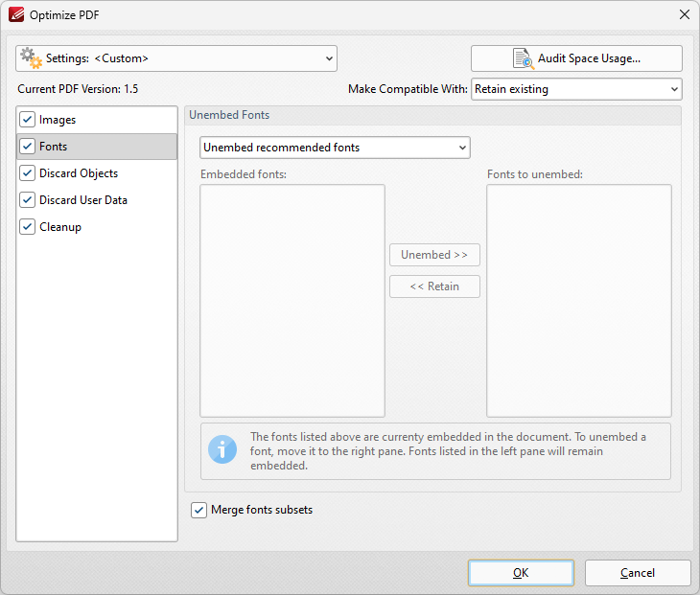Disable the Discard Objects checkbox
Viewport: 700px width, 595px height.
pos(27,173)
